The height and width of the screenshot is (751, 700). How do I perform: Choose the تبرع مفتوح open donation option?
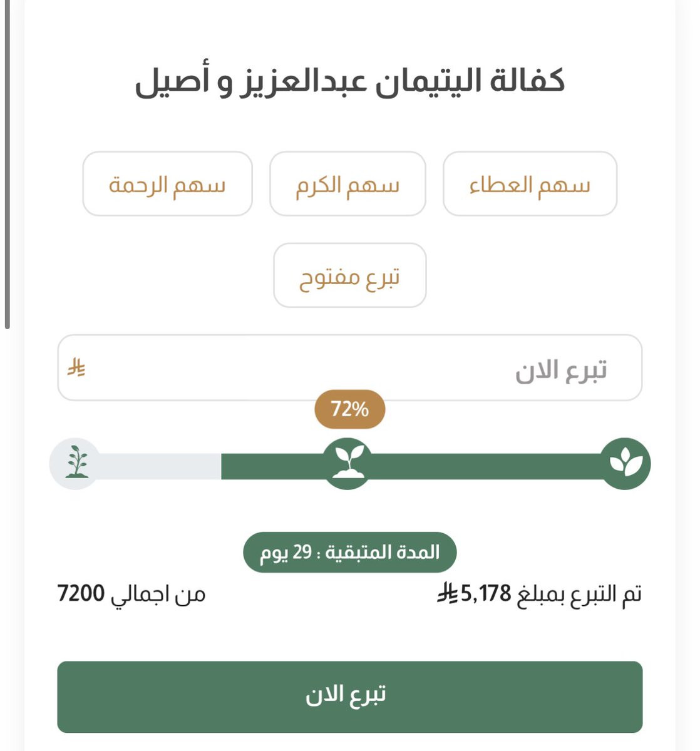tap(349, 275)
